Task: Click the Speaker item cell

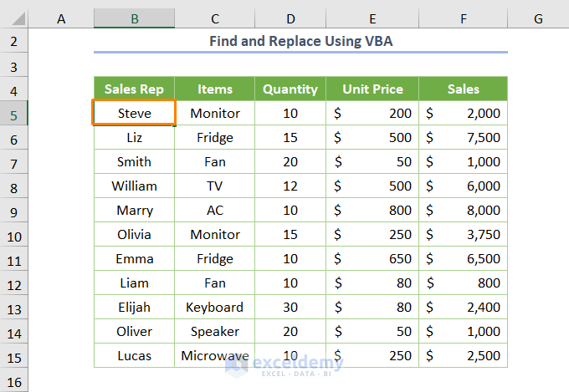Action: click(x=215, y=331)
